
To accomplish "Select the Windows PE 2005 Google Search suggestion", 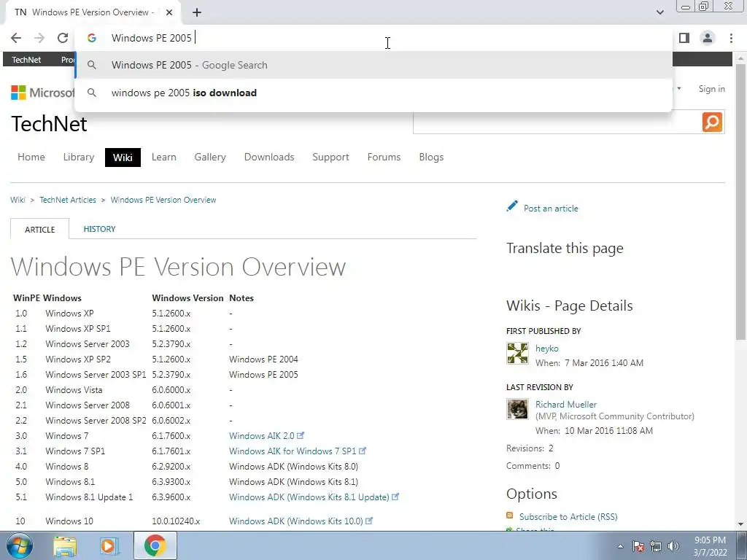I will click(373, 65).
